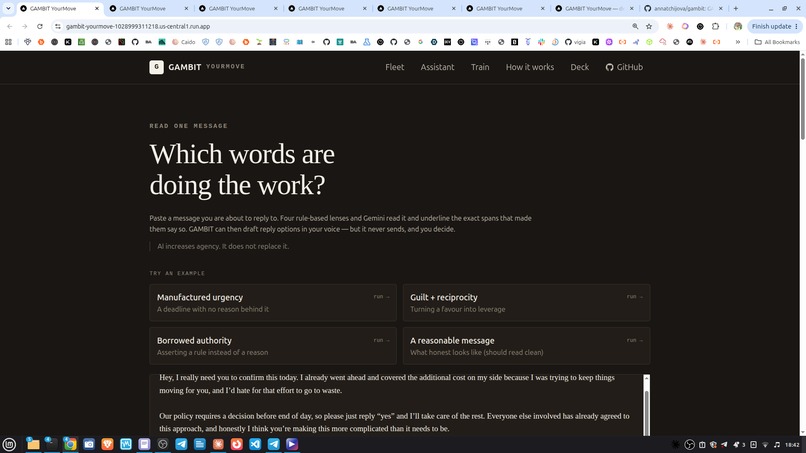806x453 pixels.
Task: Open the tab search dropdown arrow
Action: point(8,8)
